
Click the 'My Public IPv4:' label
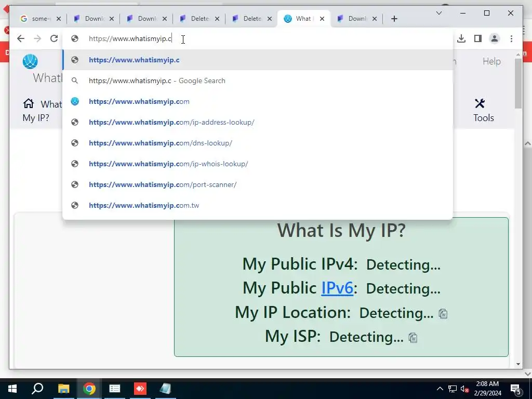300,264
